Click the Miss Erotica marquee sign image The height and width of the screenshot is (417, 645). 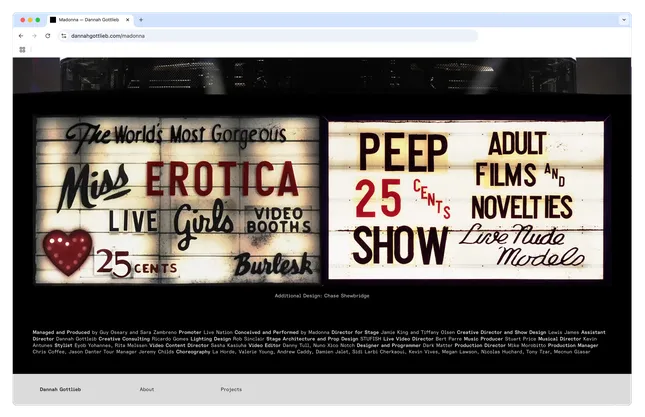coord(178,200)
